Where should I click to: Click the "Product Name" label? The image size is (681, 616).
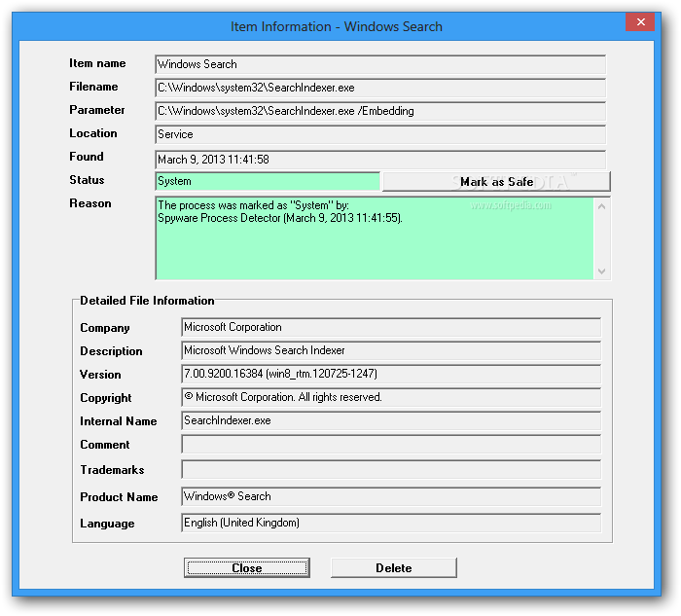click(x=119, y=497)
